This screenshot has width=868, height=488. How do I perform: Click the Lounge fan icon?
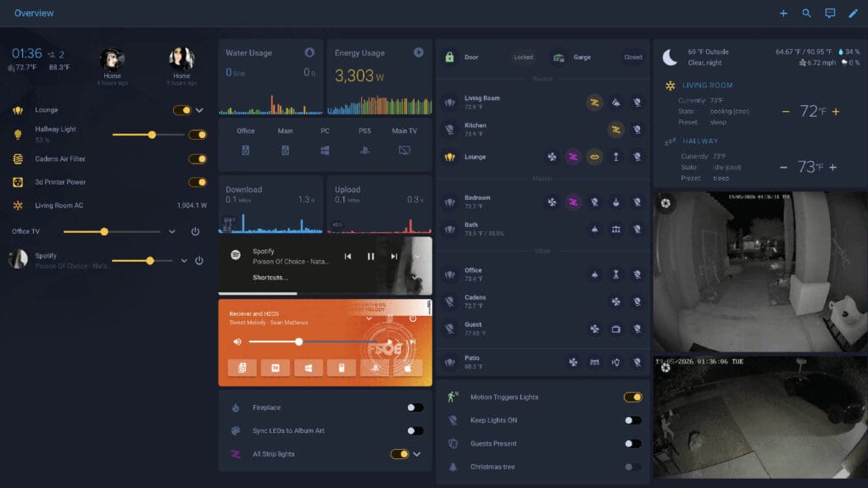(552, 157)
